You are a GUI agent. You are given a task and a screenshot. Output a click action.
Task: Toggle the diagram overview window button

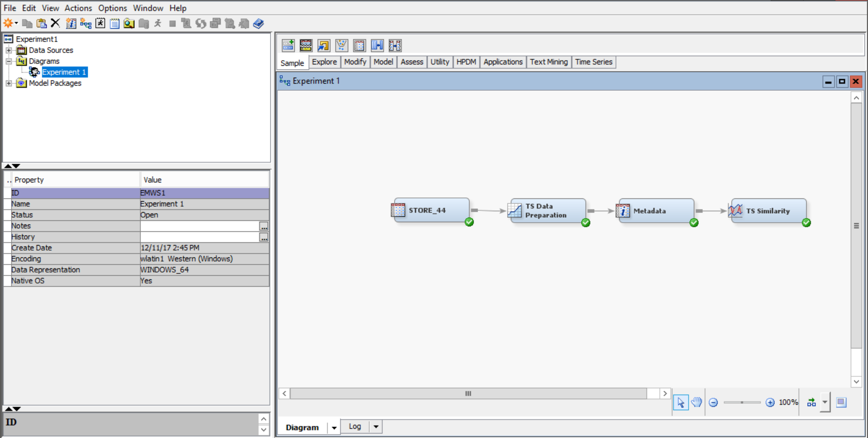841,402
